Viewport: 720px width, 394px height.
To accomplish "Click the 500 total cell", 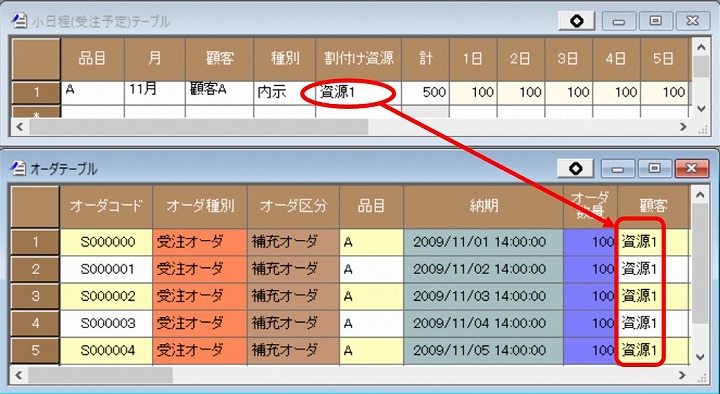I will click(426, 93).
